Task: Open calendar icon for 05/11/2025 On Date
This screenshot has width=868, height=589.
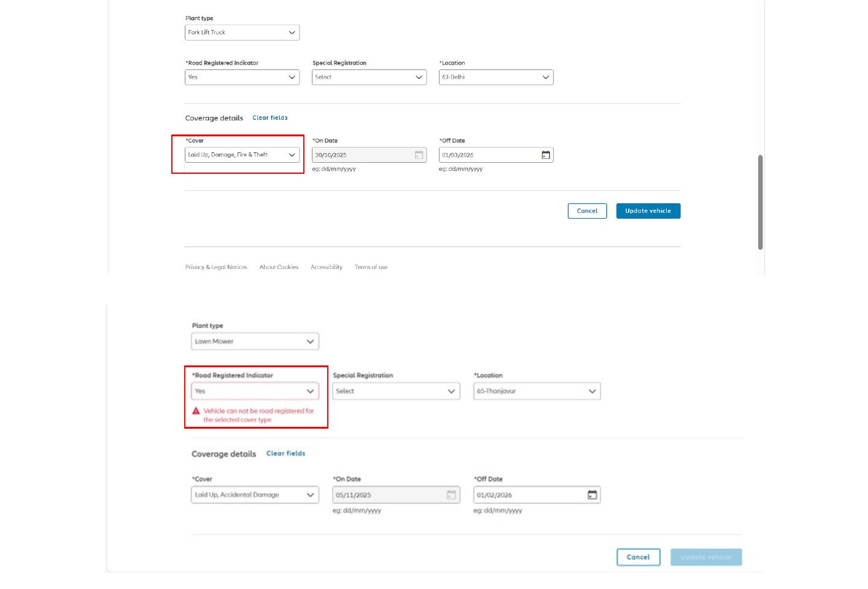Action: 451,495
